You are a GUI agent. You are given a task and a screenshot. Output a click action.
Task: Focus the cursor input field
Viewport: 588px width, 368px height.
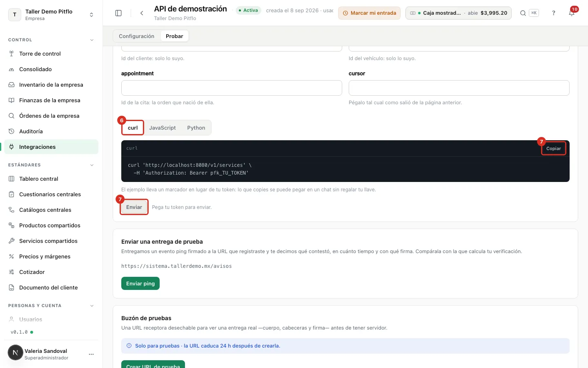[x=459, y=88]
